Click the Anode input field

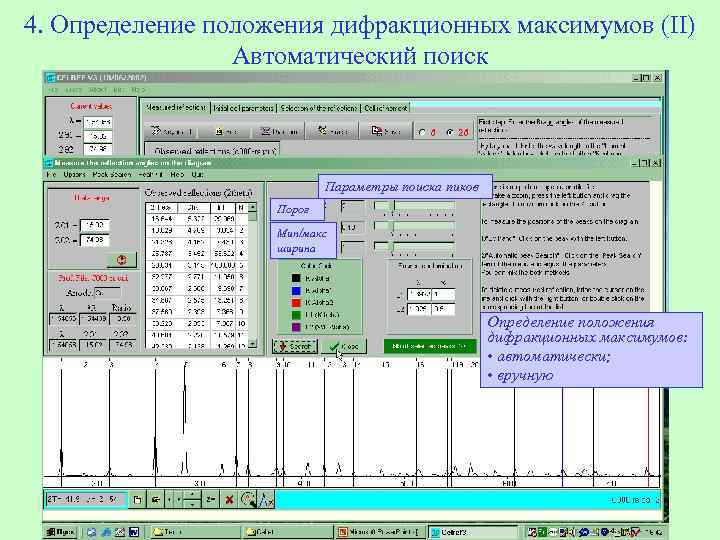coord(107,292)
